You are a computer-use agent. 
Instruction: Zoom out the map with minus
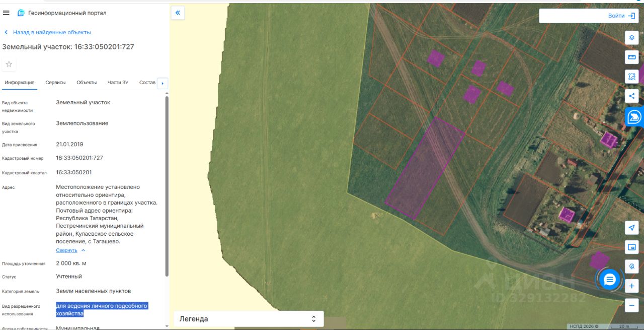[632, 305]
